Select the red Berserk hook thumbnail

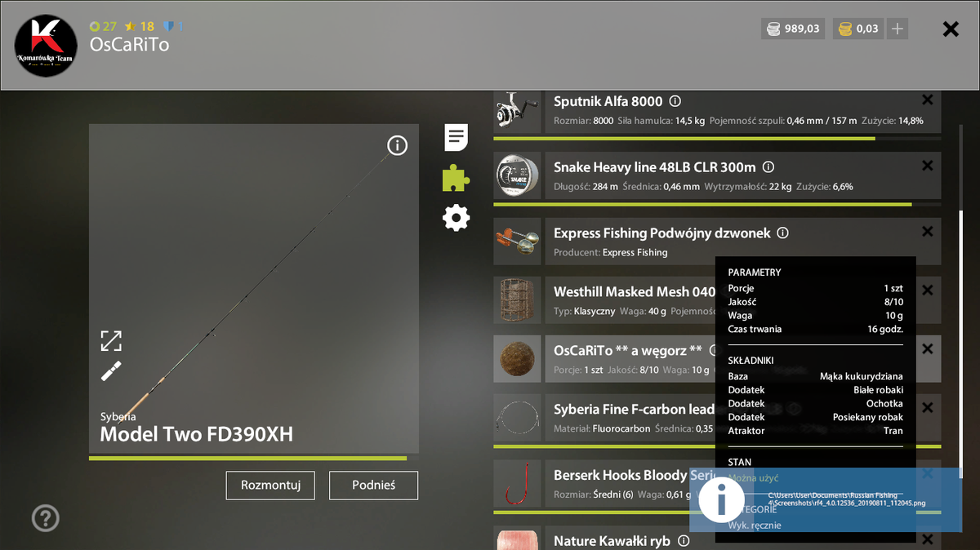click(517, 484)
